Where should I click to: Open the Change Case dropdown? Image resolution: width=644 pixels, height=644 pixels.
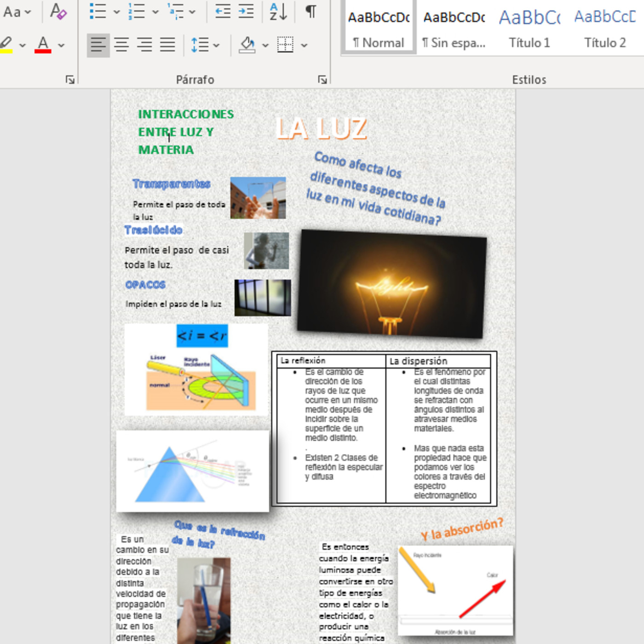pyautogui.click(x=17, y=11)
